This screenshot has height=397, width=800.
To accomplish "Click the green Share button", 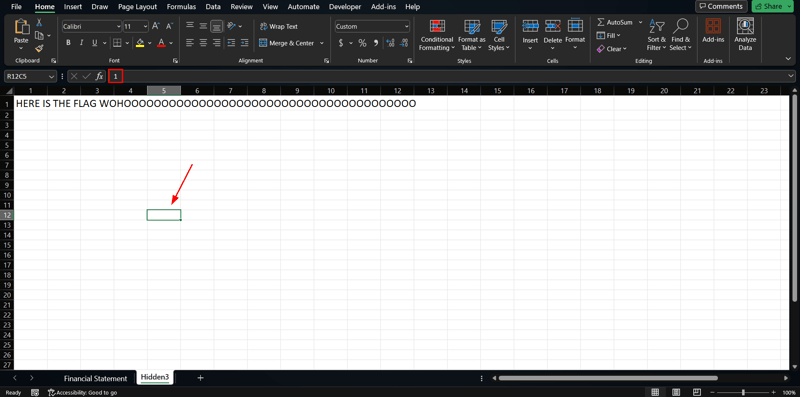I will (769, 6).
